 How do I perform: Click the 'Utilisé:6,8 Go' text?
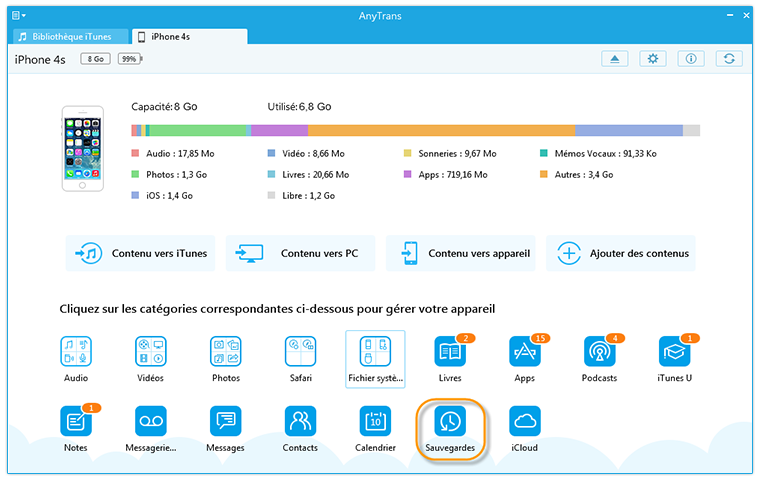[300, 107]
